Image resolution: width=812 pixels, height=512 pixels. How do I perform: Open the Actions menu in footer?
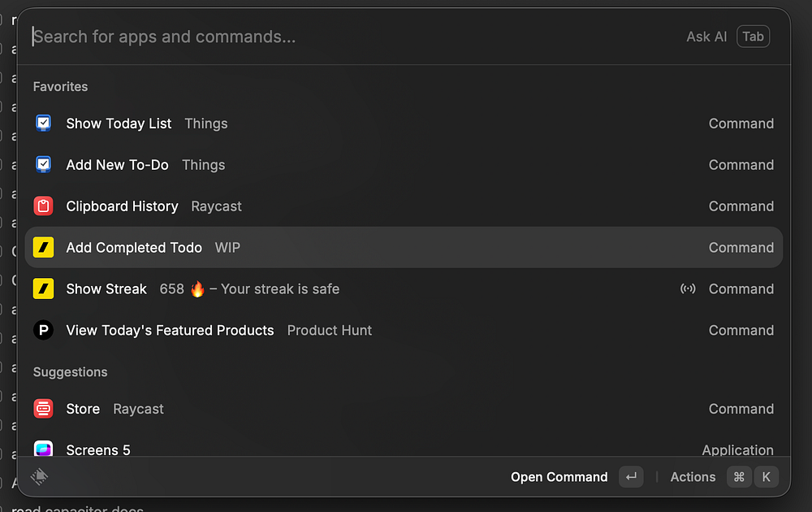[x=693, y=477]
